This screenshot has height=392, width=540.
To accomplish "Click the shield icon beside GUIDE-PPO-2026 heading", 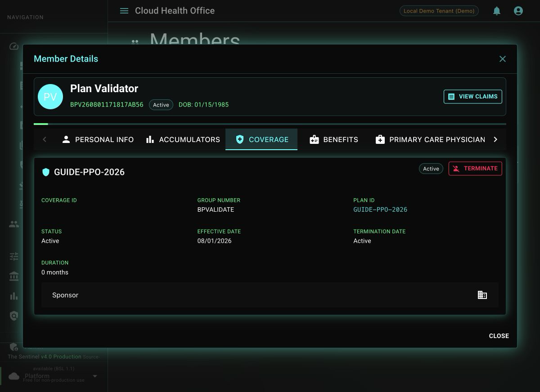I will click(x=45, y=172).
